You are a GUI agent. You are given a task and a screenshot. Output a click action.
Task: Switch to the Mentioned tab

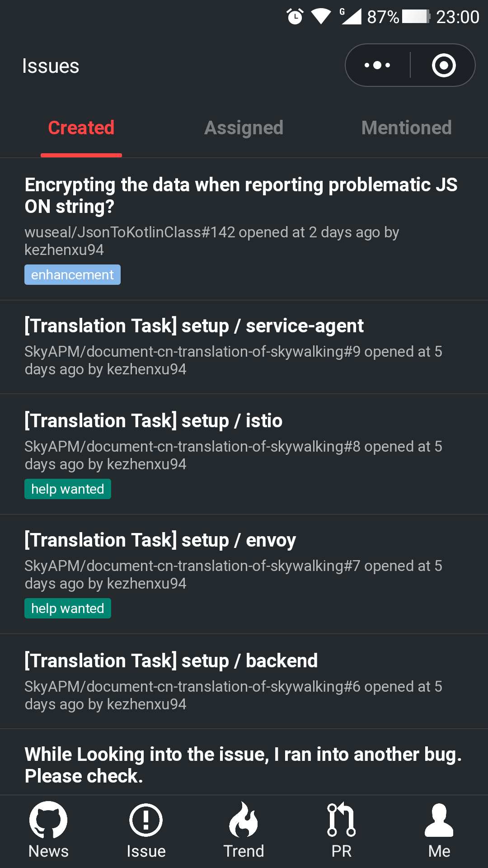click(x=406, y=128)
